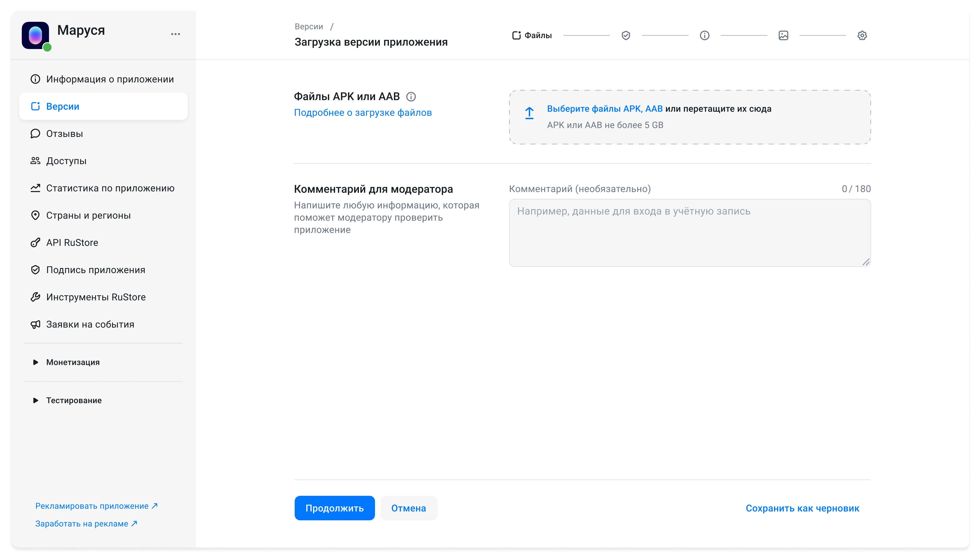Click the green status dot on app icon
This screenshot has height=553, width=980.
click(x=47, y=47)
